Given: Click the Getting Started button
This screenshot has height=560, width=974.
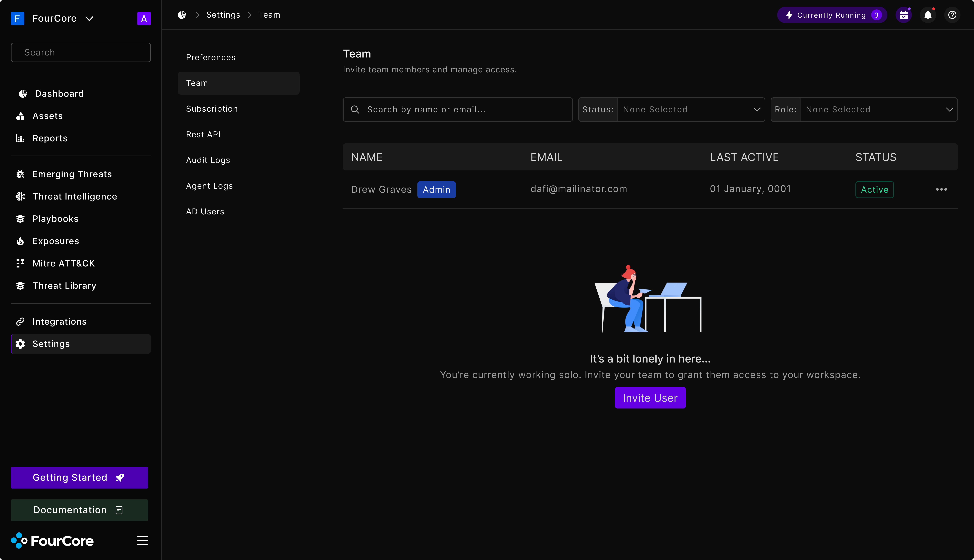Looking at the screenshot, I should pyautogui.click(x=79, y=478).
